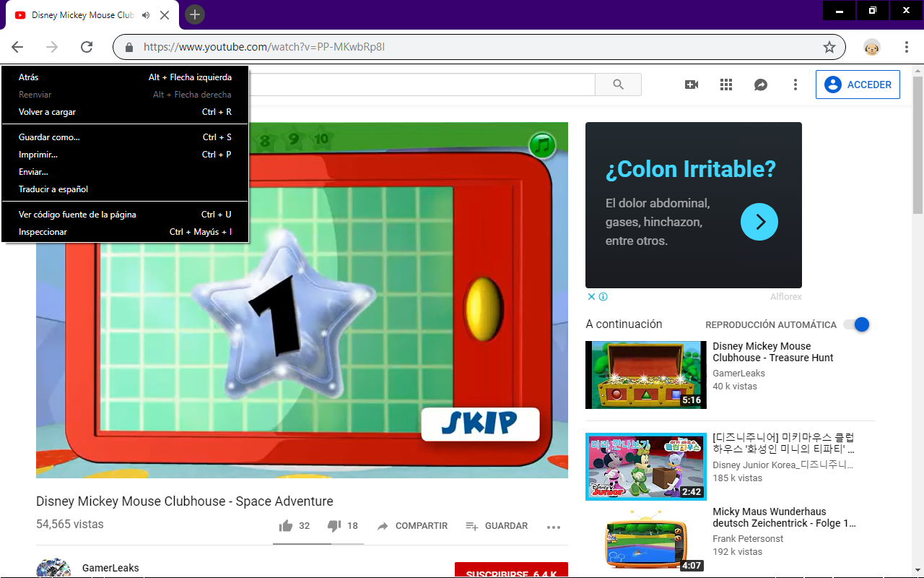Bookmark this page with the star icon
Viewport: 924px width, 578px height.
(829, 47)
